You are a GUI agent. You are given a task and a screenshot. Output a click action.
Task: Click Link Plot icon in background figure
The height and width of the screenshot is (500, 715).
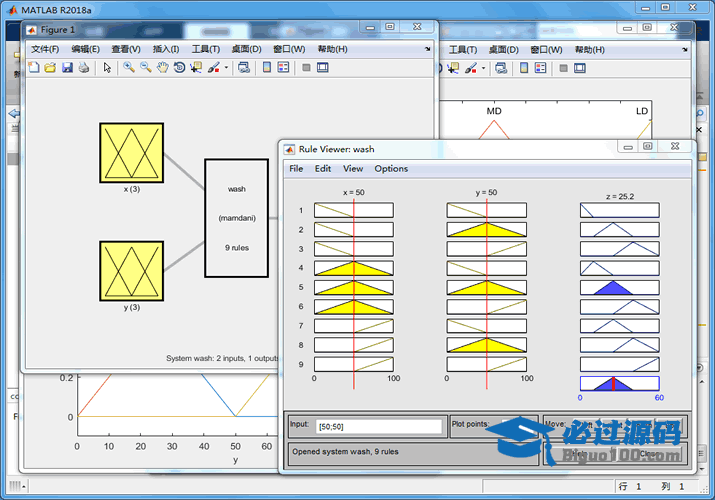tap(501, 68)
